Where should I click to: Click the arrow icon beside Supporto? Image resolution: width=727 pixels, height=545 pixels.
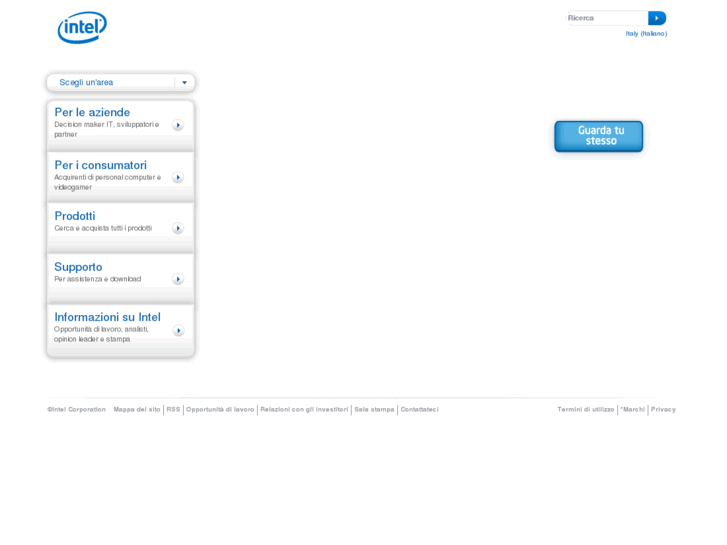pos(178,279)
